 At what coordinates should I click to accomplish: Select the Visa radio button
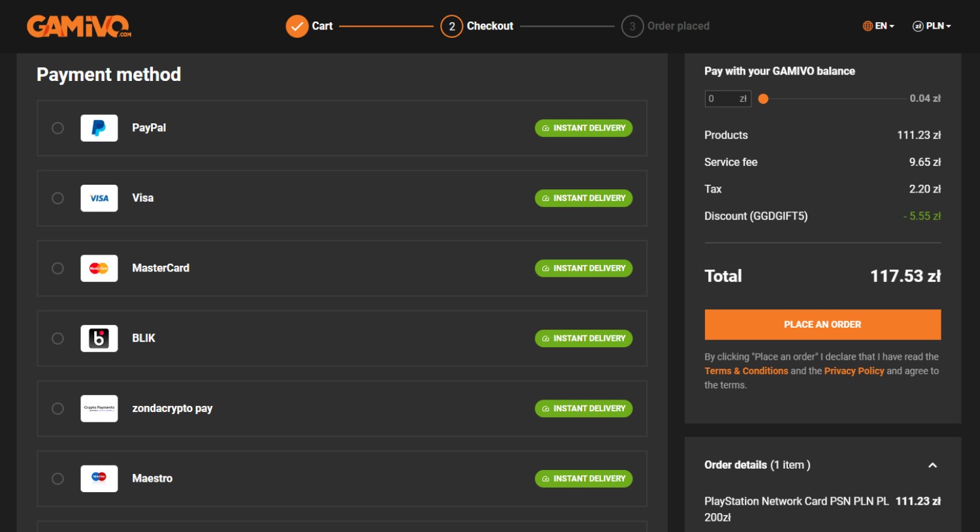(57, 198)
